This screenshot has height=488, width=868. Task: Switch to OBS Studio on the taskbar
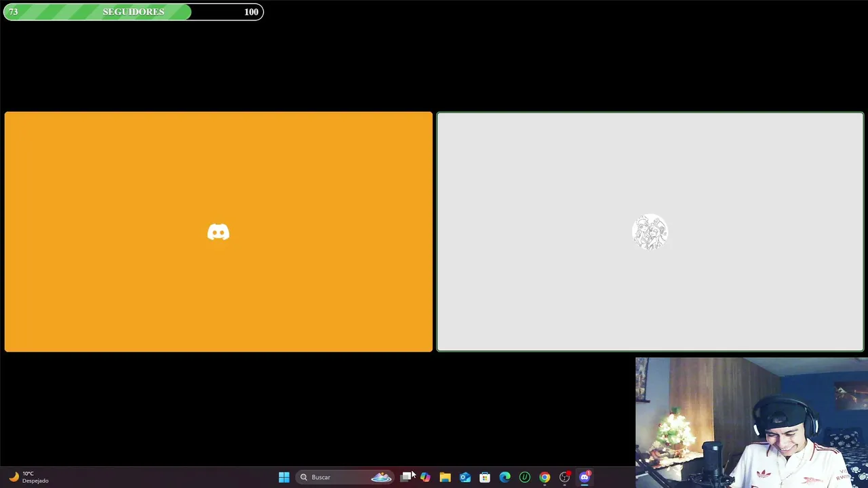[x=564, y=477]
